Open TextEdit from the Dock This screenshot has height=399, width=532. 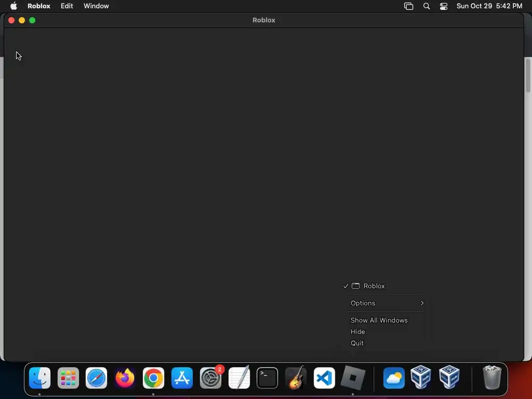click(x=239, y=378)
